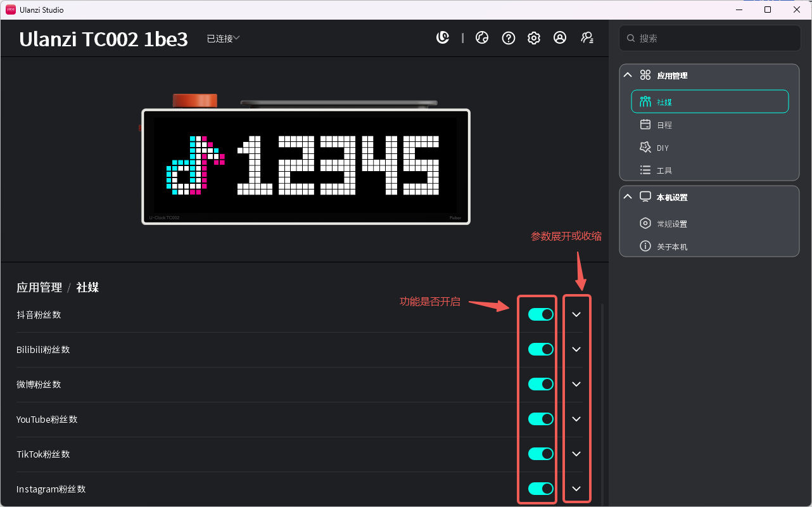Expand the 微博粉丝数 parameters chevron
The height and width of the screenshot is (507, 812).
[576, 384]
